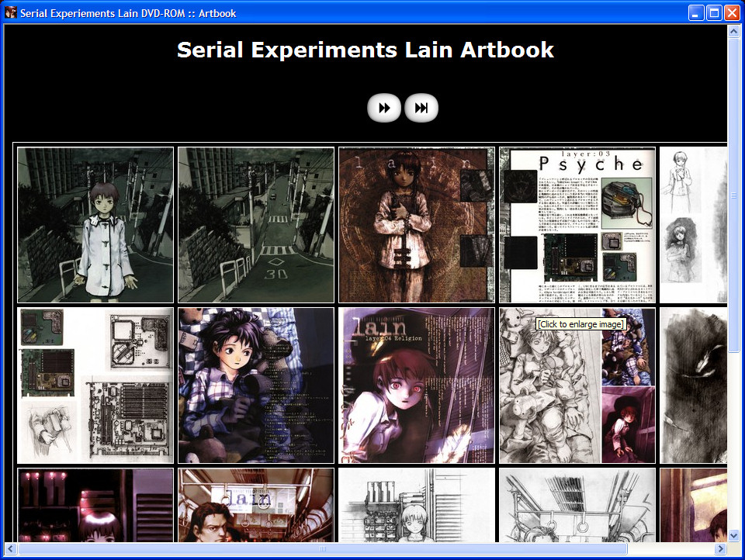Enlarge the pencil sketch of girl at shelves

coord(417,505)
